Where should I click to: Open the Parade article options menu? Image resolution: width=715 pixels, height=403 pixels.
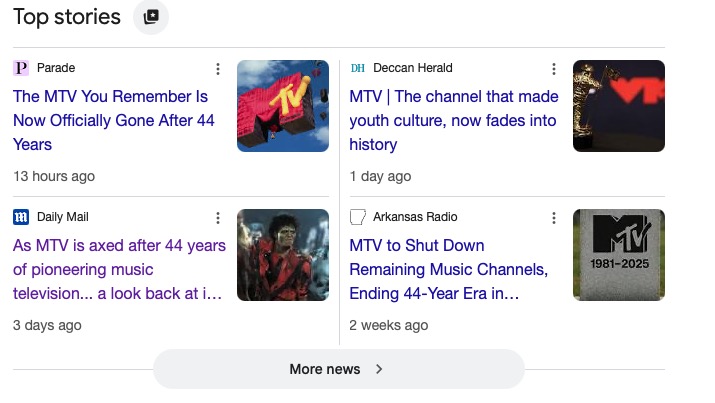[217, 69]
